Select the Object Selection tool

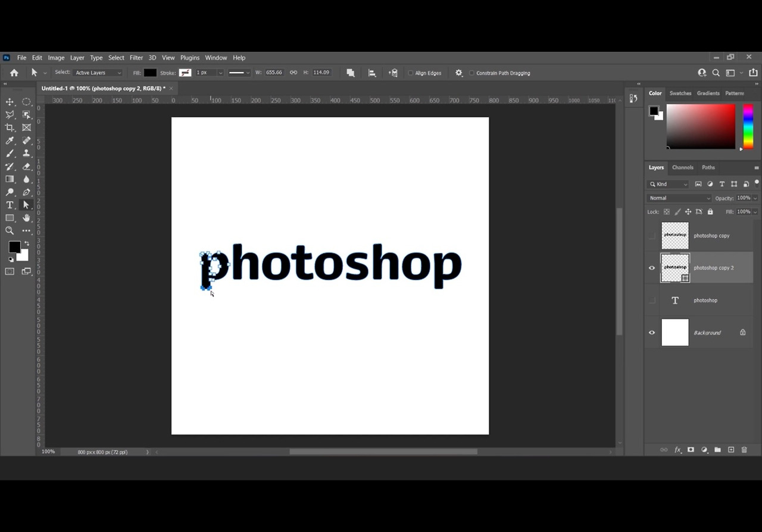27,115
